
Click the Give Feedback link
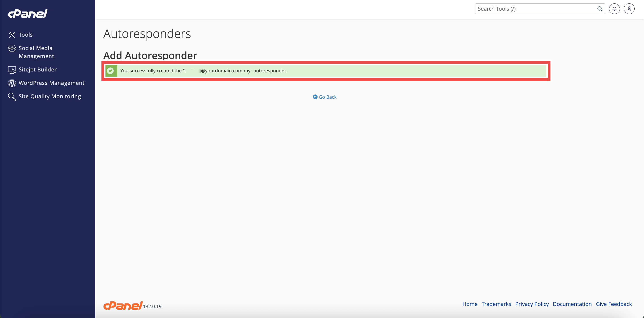[x=614, y=304]
